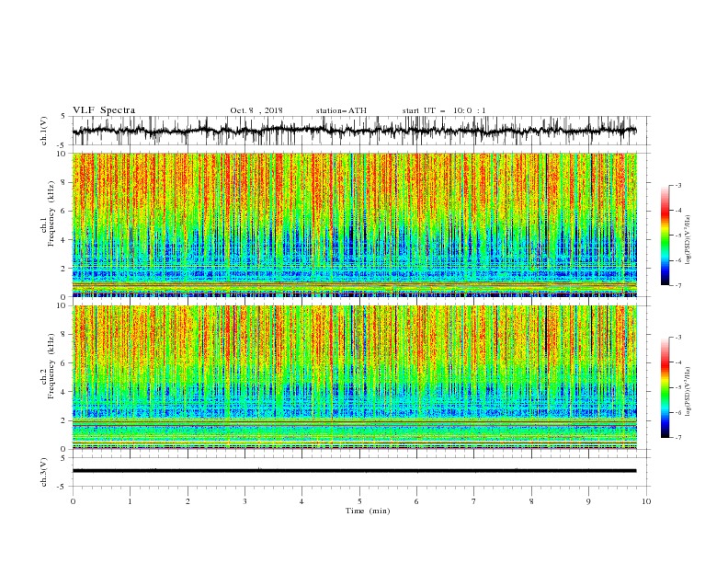This screenshot has height=563, width=728.
Task: Click the 'start UT = 10:0 :1' label
Action: (x=444, y=110)
